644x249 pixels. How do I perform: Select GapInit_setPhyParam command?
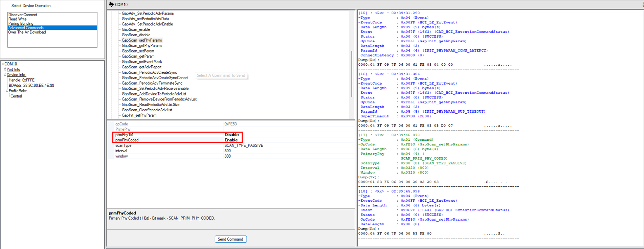pyautogui.click(x=139, y=116)
